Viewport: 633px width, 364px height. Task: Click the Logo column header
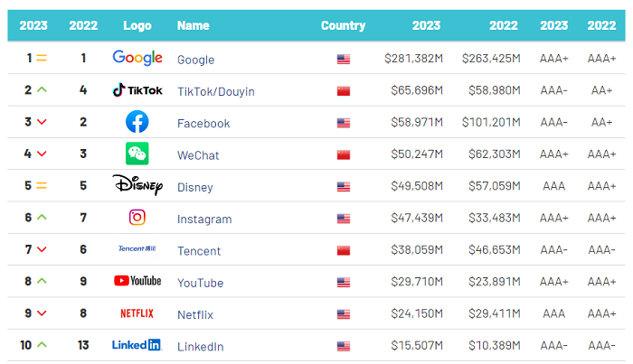tap(137, 25)
